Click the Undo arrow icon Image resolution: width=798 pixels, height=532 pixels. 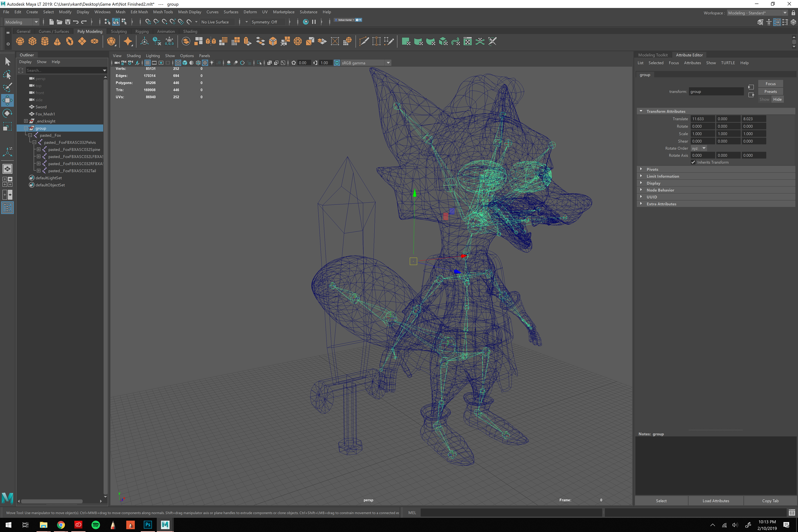[76, 22]
